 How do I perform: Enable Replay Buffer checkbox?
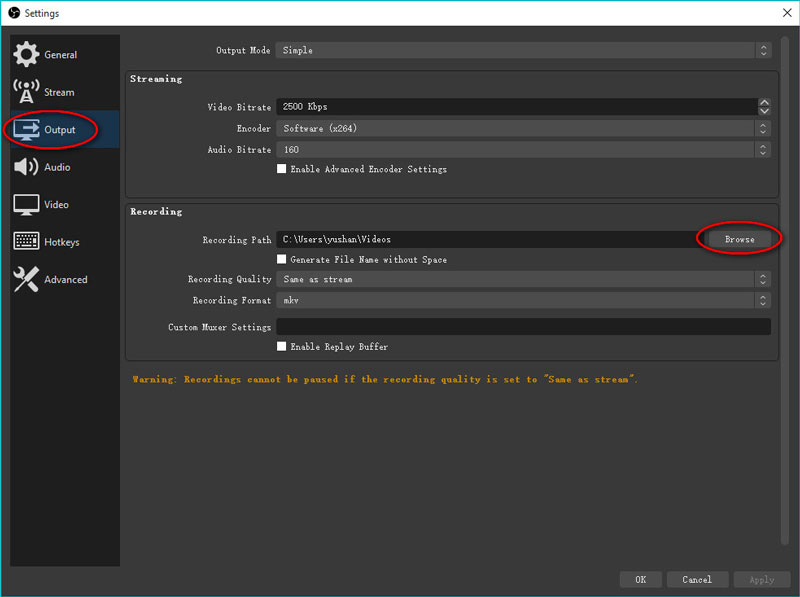click(x=282, y=347)
